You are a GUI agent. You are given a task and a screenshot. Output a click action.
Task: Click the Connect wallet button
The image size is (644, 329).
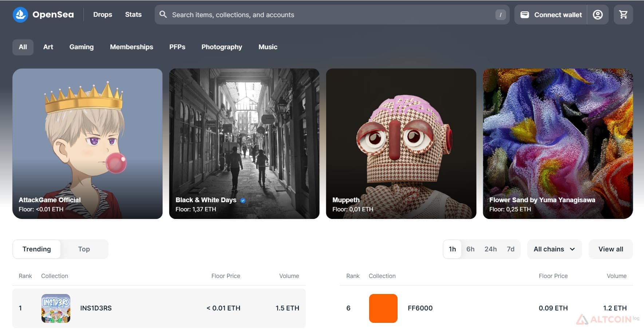tap(551, 15)
